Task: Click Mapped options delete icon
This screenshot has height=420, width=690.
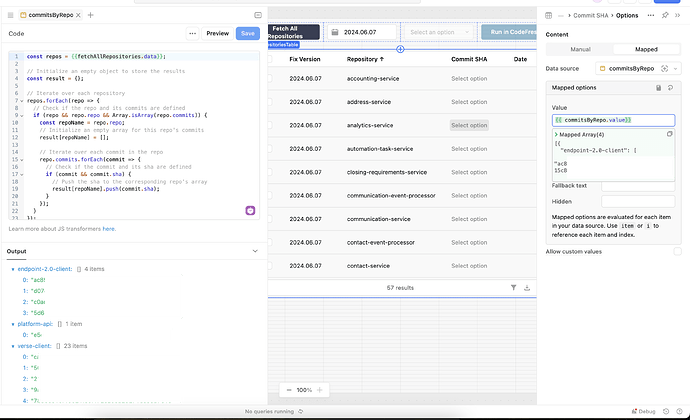Action: (658, 88)
